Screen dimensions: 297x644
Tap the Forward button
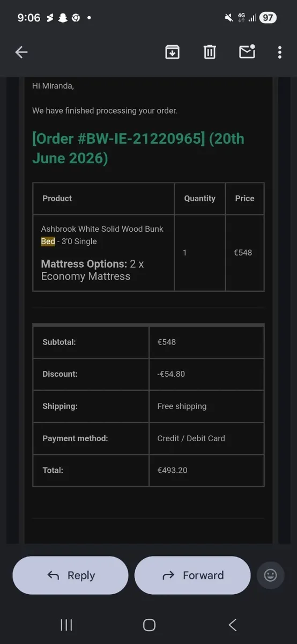(x=192, y=575)
